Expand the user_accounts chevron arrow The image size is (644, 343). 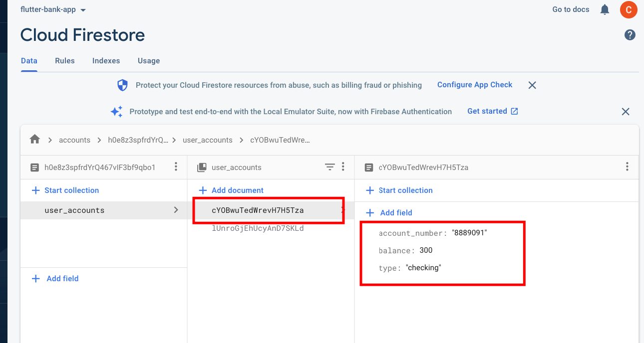coord(176,210)
